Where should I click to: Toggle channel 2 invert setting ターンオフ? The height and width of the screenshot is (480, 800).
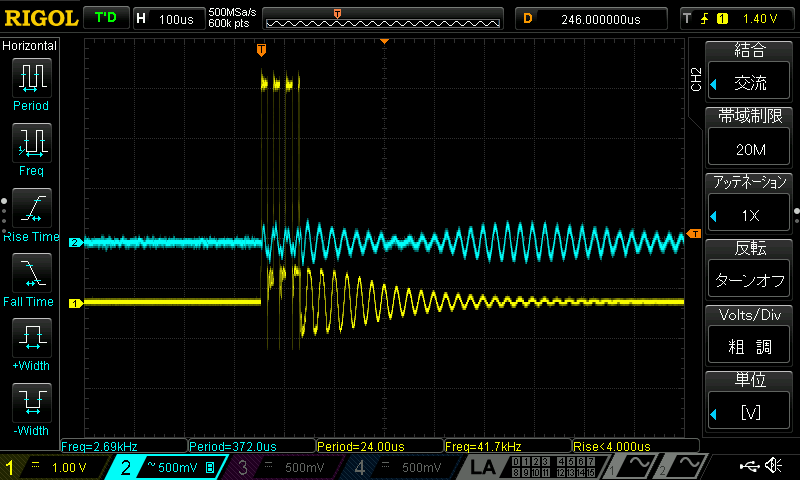(x=749, y=279)
